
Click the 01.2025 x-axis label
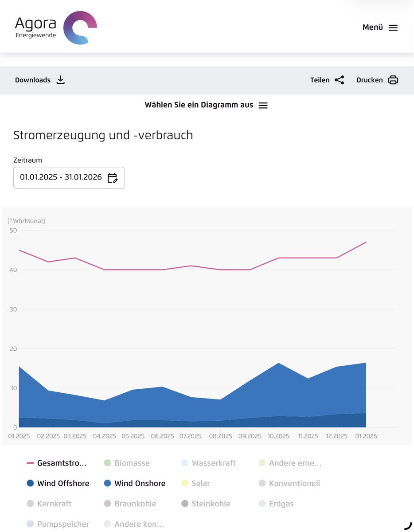19,436
